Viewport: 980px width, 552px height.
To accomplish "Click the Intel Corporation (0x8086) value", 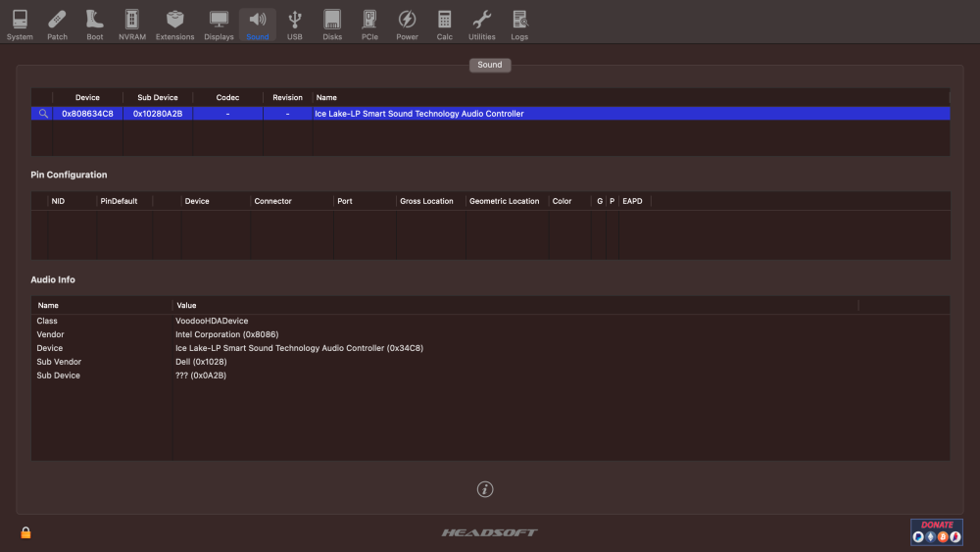I will [227, 334].
